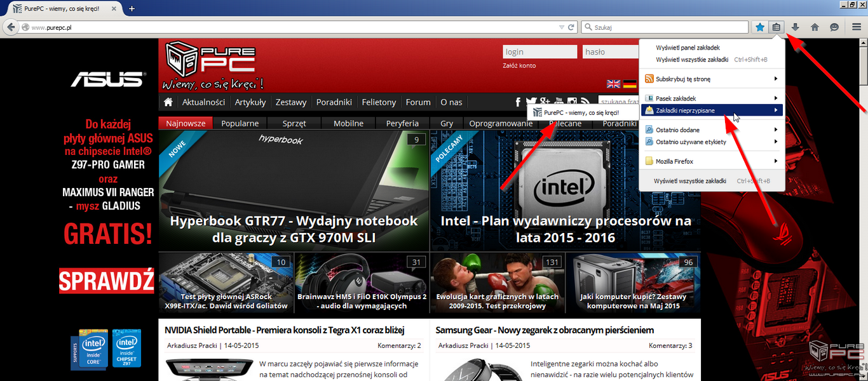Viewport: 868px width, 381px height.
Task: Select 'Wyświetl panel zakładek' menu entry
Action: (688, 48)
